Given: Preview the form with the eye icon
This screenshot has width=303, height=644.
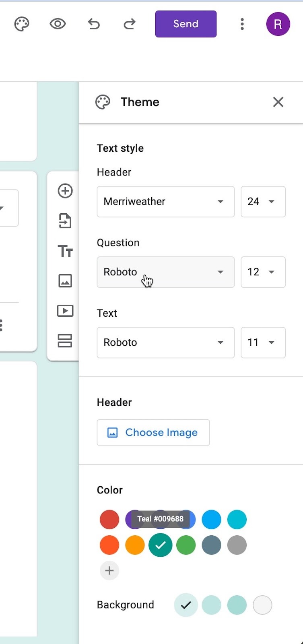Looking at the screenshot, I should 58,24.
